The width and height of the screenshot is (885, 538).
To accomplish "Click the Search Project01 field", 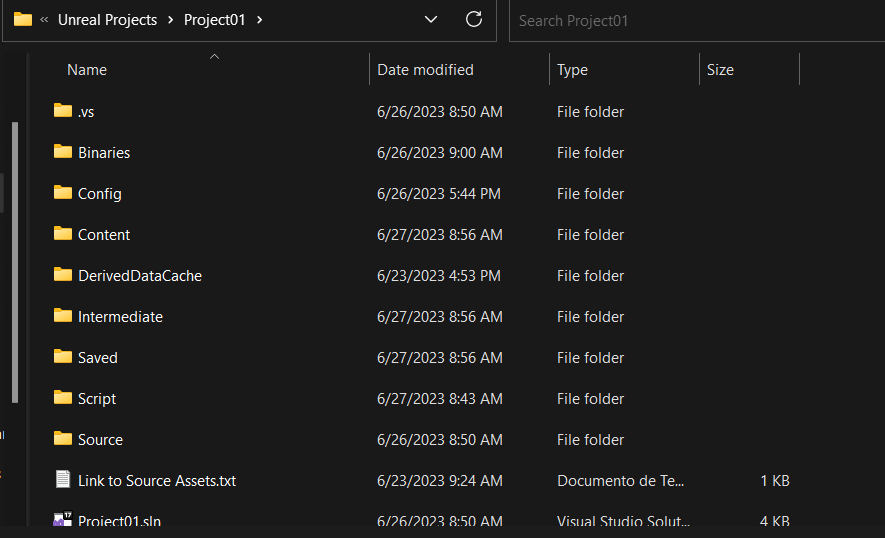I will click(x=690, y=20).
